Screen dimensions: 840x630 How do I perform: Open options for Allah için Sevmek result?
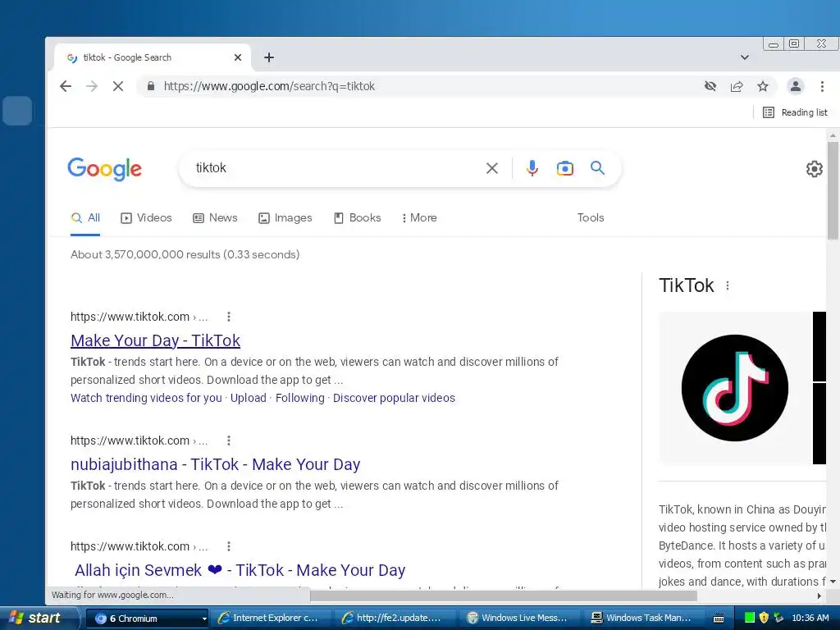(229, 546)
